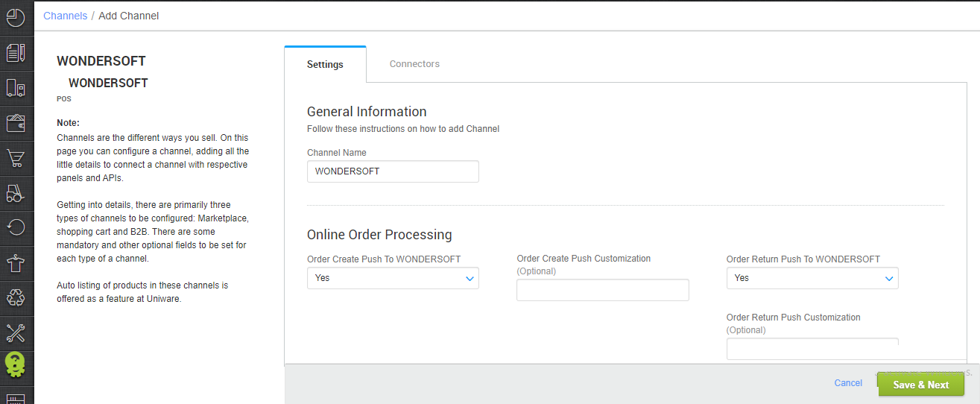
Task: Open the wallet sidebar icon
Action: (x=16, y=123)
